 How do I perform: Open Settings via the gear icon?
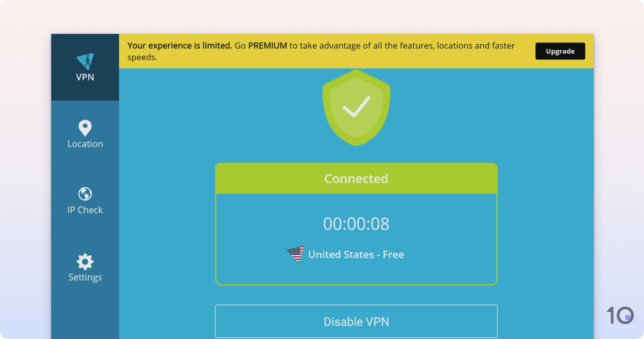[x=85, y=262]
